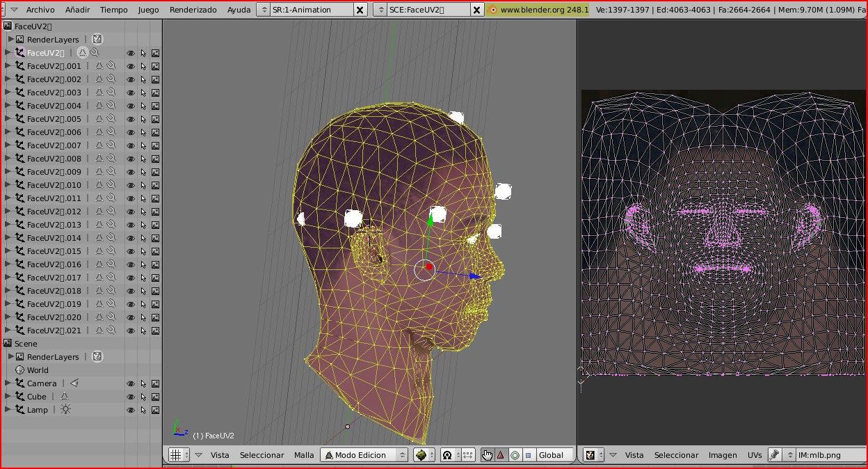Click the Lamp sun data icon
Screen dimensions: 868x469
pos(65,410)
